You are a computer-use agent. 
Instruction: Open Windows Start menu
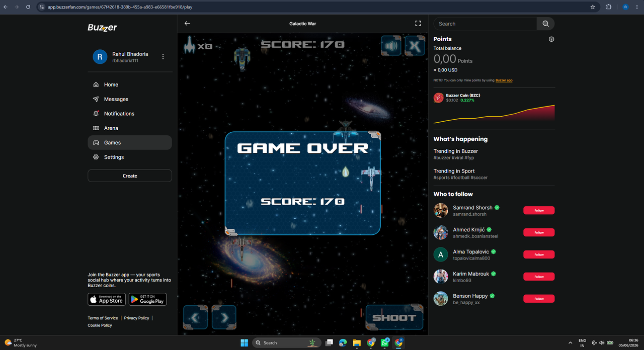pos(244,342)
